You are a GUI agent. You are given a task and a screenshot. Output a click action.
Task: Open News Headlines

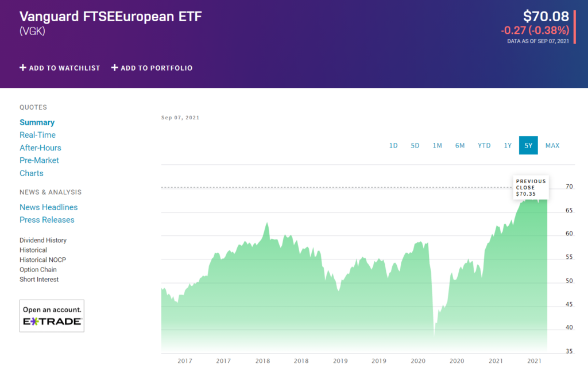[x=48, y=207]
